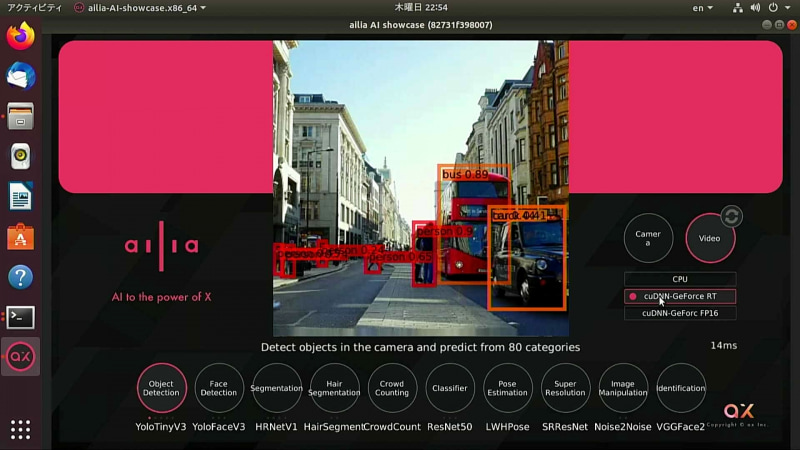800x450 pixels.
Task: Click the window title ailia AI showcase
Action: click(421, 24)
